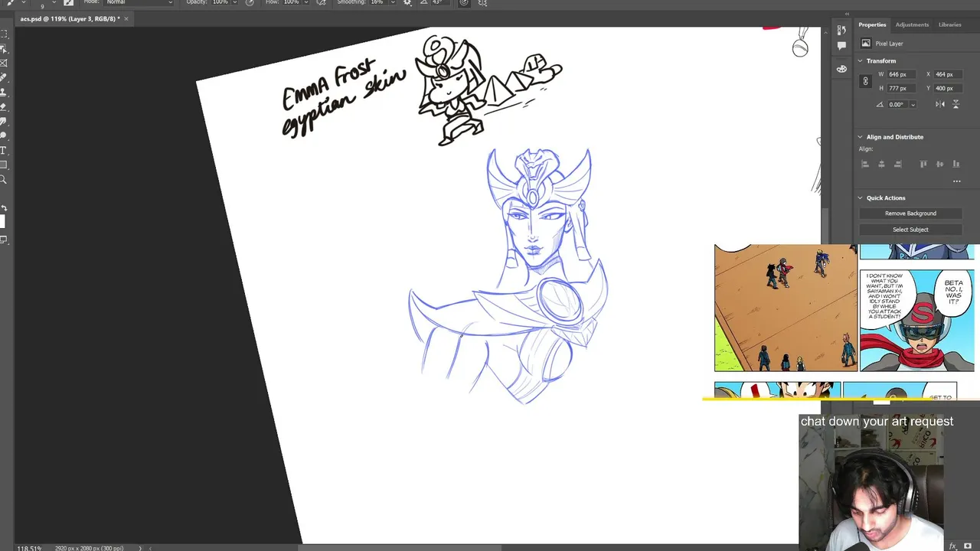
Task: Select the Rectangle shape tool
Action: 3,165
